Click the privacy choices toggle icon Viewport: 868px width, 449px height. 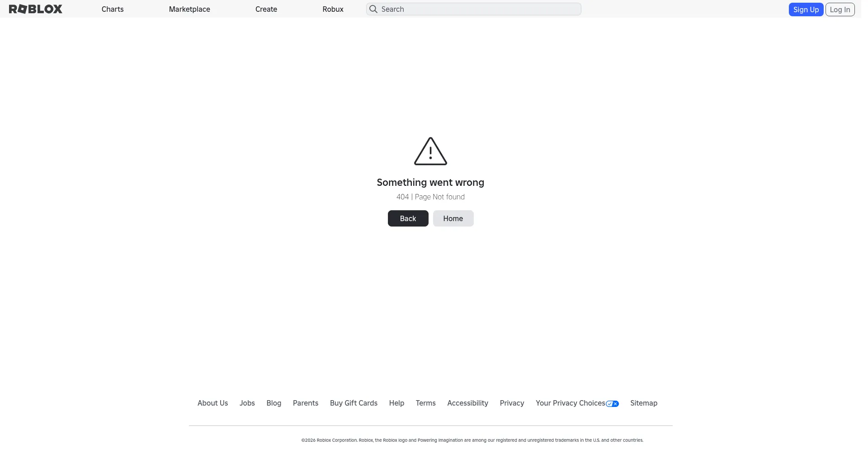tap(612, 404)
